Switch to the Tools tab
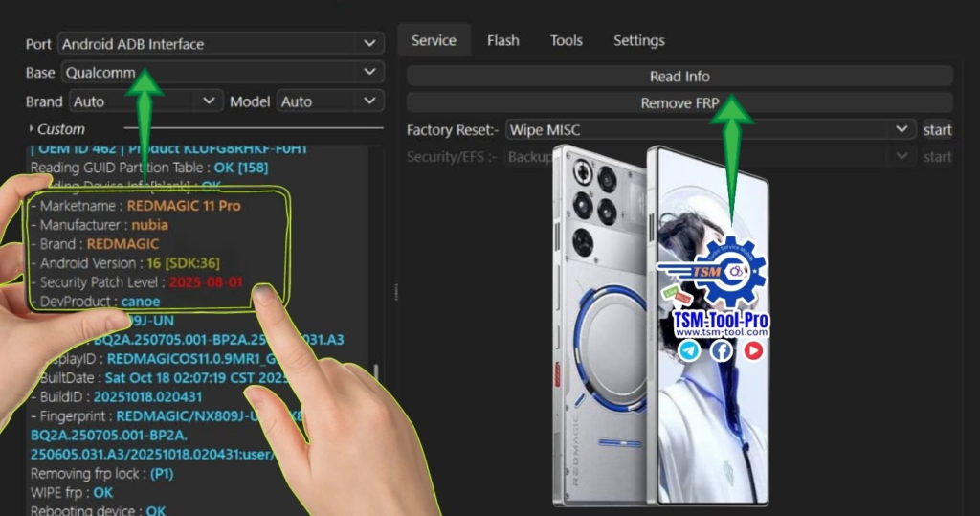The height and width of the screenshot is (516, 980). [567, 40]
